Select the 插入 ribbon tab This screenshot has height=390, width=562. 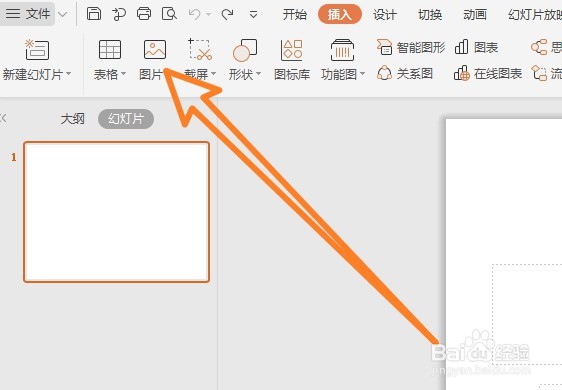[x=339, y=14]
